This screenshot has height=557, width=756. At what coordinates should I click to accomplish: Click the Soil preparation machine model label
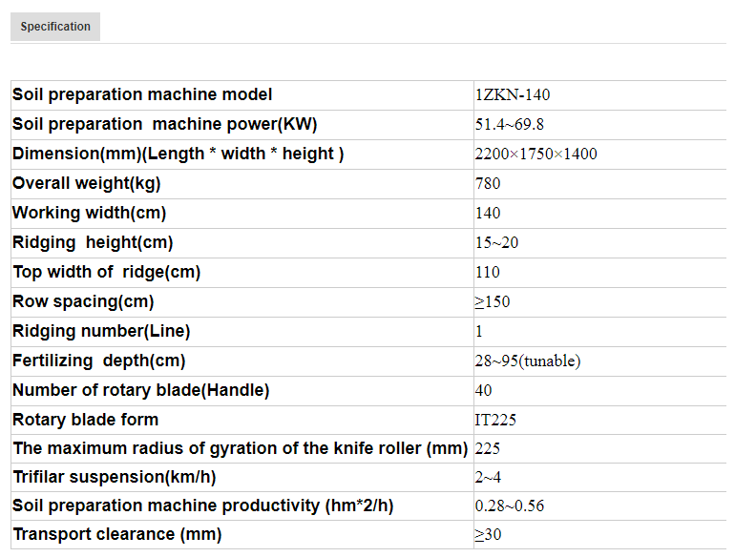coord(142,94)
